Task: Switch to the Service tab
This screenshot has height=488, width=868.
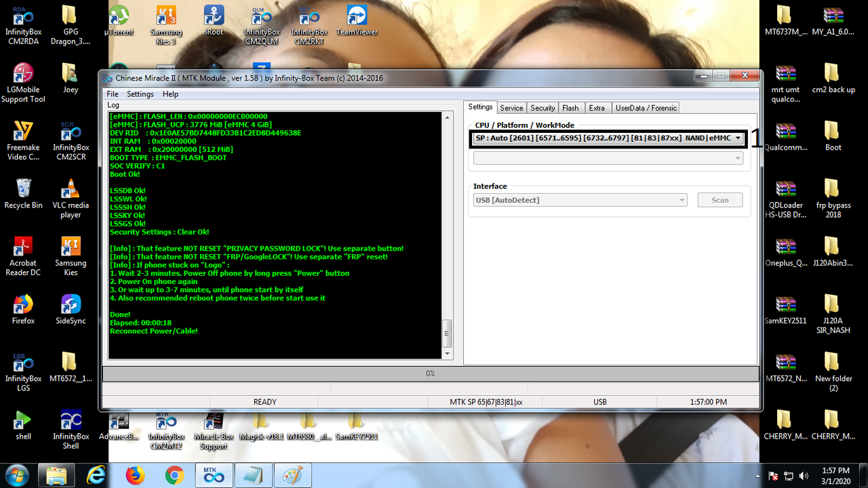Action: tap(511, 108)
